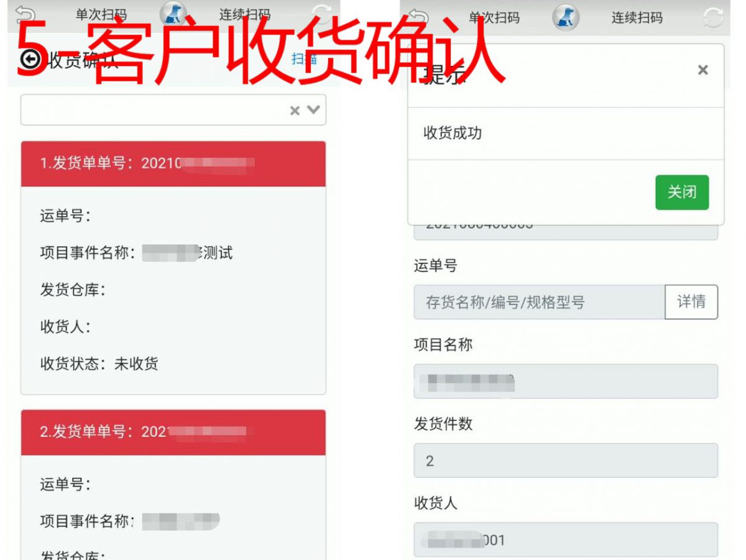Tap the refresh icon on left screen
The height and width of the screenshot is (560, 746).
pyautogui.click(x=321, y=14)
